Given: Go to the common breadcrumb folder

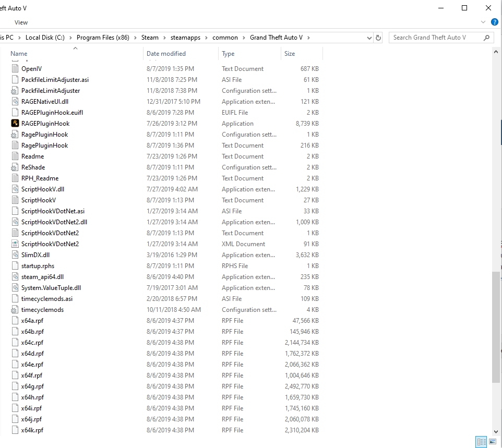Looking at the screenshot, I should [225, 38].
